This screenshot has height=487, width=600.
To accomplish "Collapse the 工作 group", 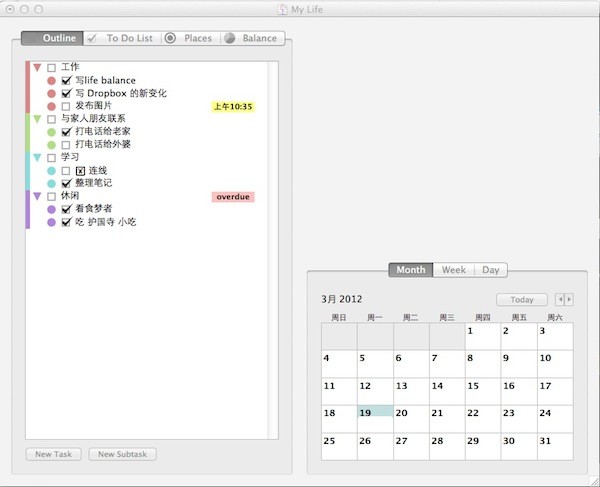I will [x=37, y=67].
